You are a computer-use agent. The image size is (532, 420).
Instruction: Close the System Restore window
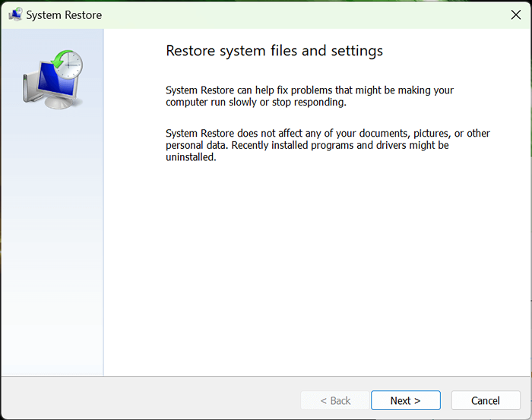click(516, 15)
